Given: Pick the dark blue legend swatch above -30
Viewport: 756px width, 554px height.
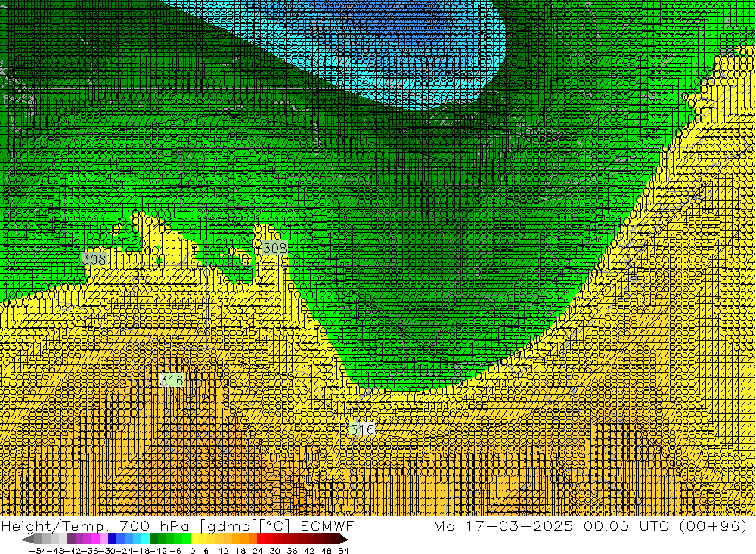Looking at the screenshot, I should [x=113, y=539].
